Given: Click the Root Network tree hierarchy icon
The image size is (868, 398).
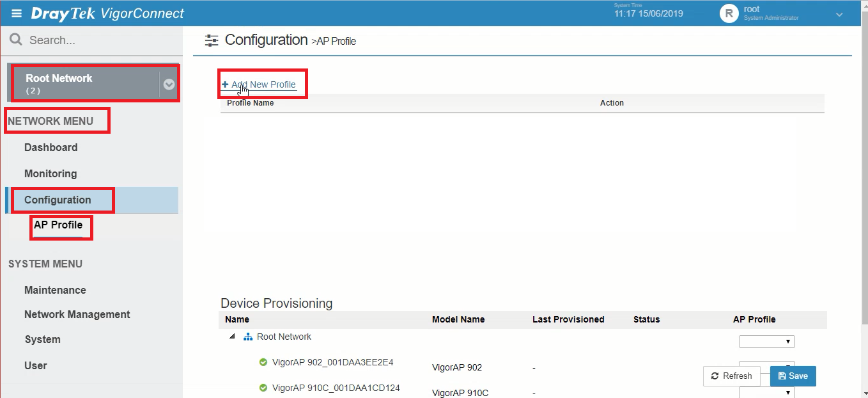Looking at the screenshot, I should point(249,337).
